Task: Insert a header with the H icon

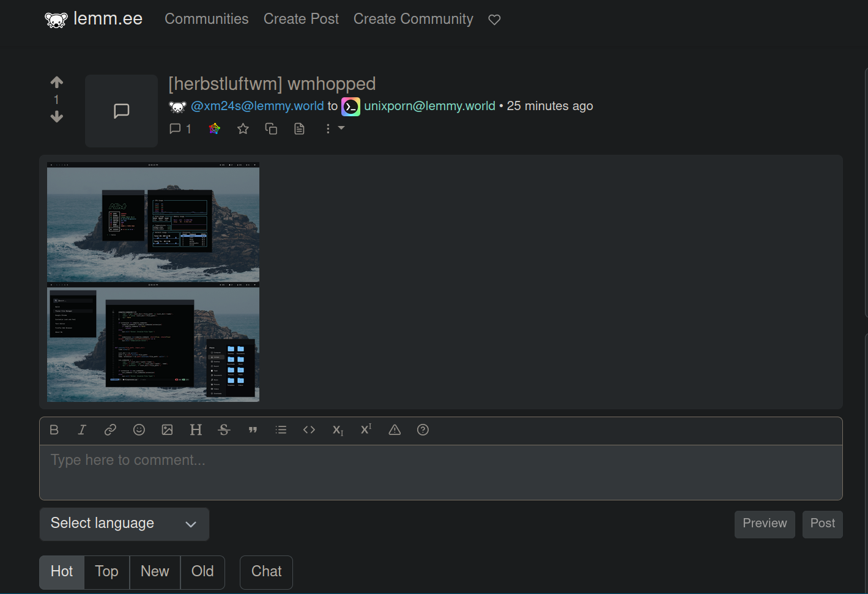Action: [x=196, y=429]
